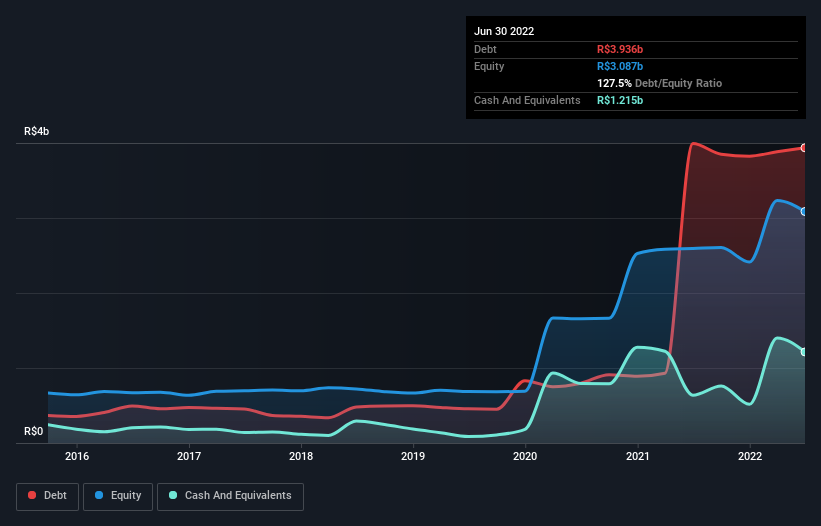
Task: Click the R$0 y-axis label
Action: tap(34, 431)
